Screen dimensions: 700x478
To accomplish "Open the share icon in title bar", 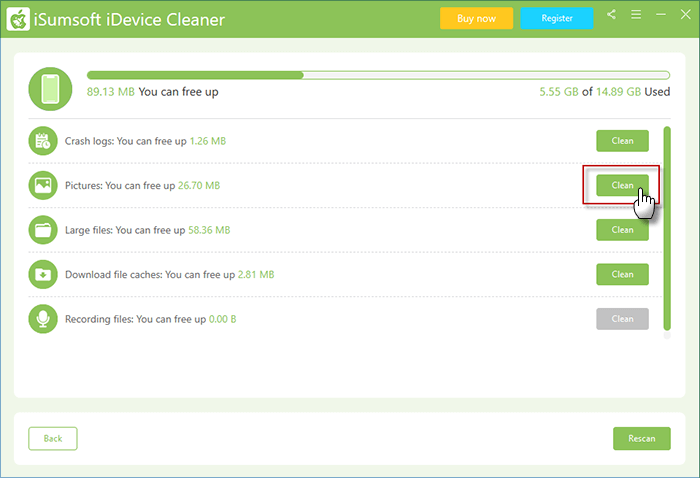I will click(611, 15).
